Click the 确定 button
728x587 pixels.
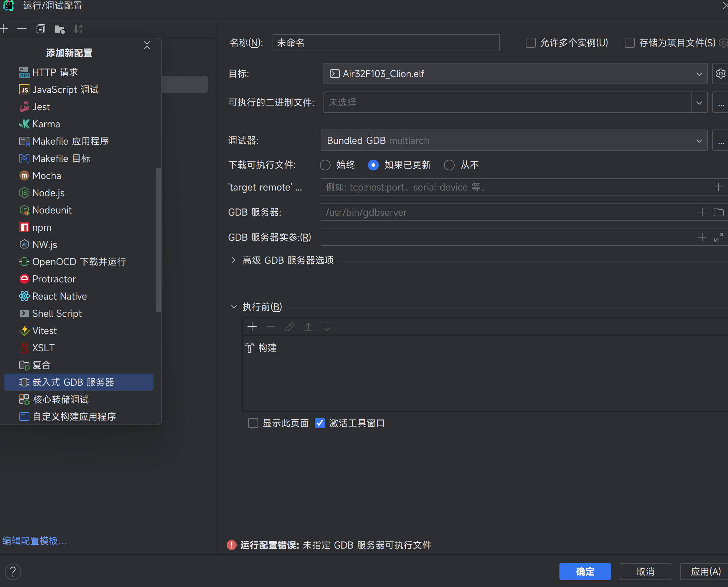coord(585,571)
